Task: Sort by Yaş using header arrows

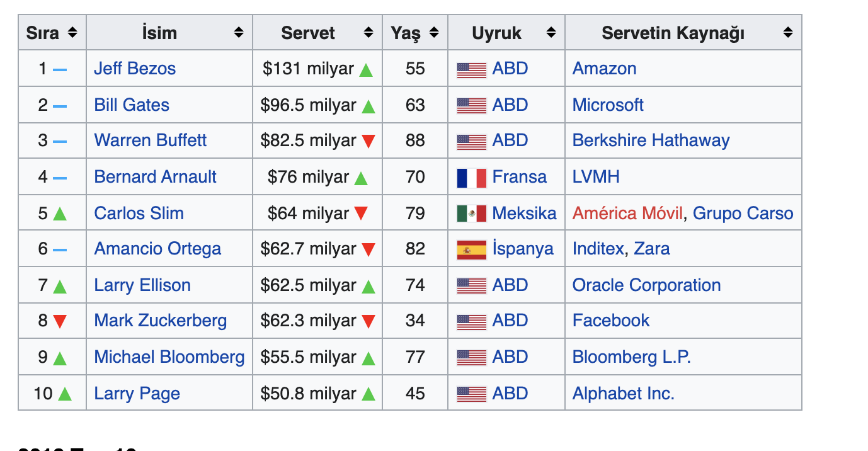Action: [x=434, y=33]
